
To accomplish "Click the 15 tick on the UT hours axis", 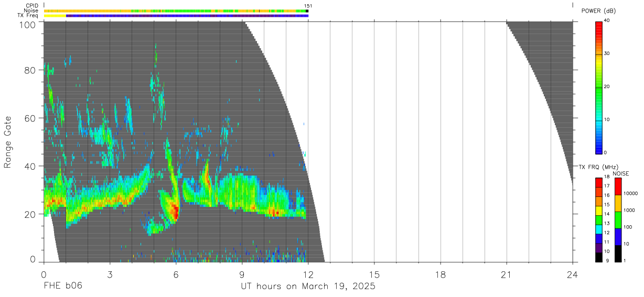I will click(x=374, y=274).
